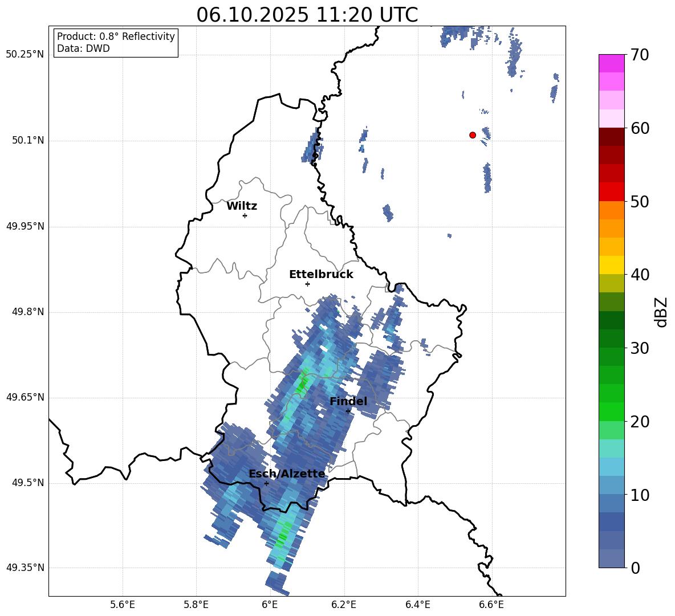Click the 49.65°N latitude tick label
This screenshot has width=675, height=616.
pos(25,398)
